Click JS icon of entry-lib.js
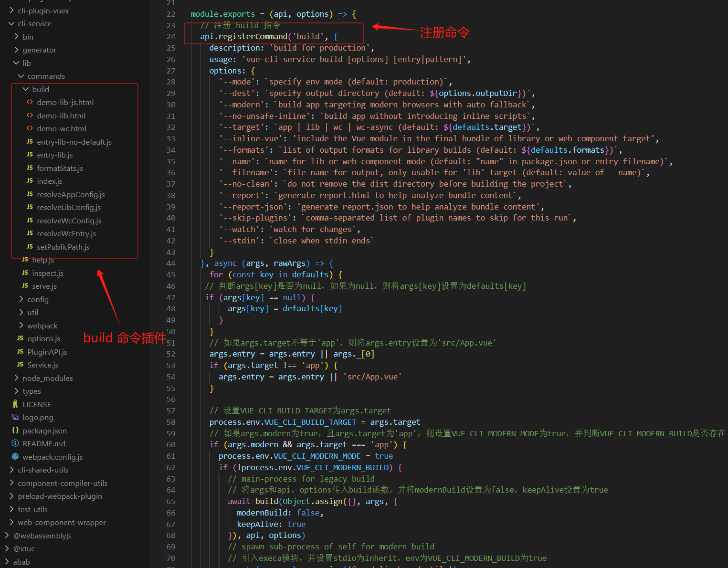This screenshot has width=728, height=568. pos(30,155)
